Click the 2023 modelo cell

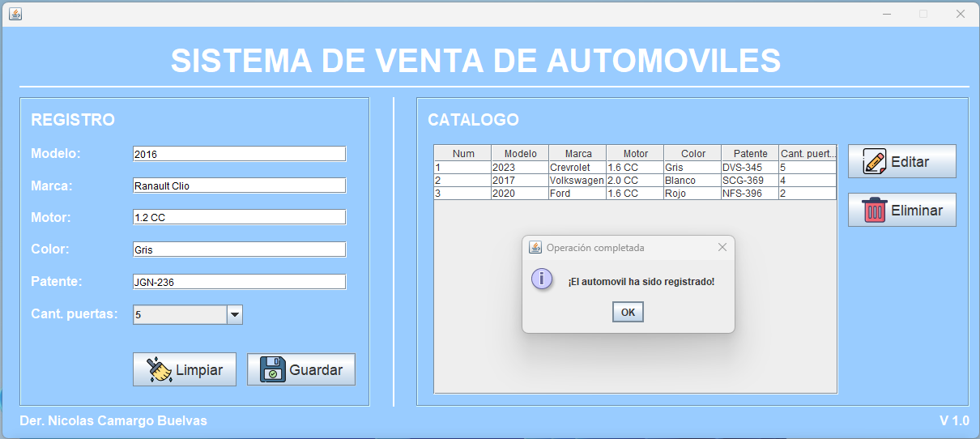click(520, 168)
